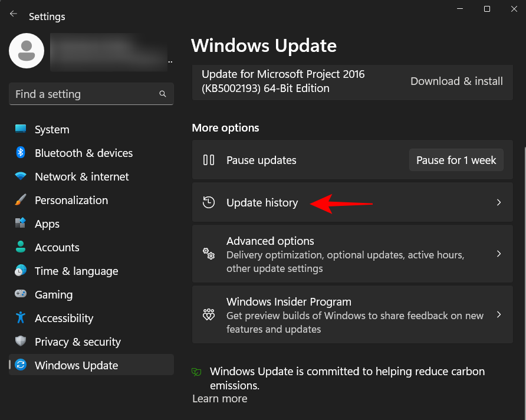Open the Learn more link
Screen dimensions: 526x420
(219, 399)
